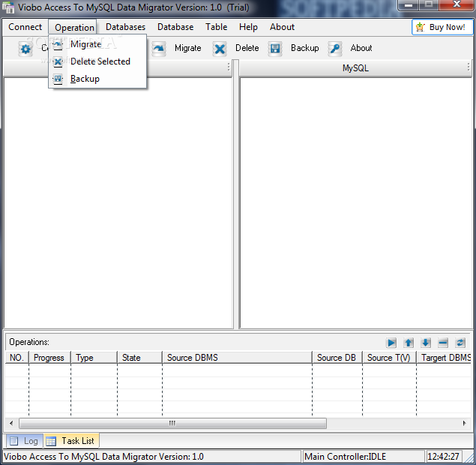The width and height of the screenshot is (476, 465).
Task: Close the Viobo window
Action: point(457,4)
